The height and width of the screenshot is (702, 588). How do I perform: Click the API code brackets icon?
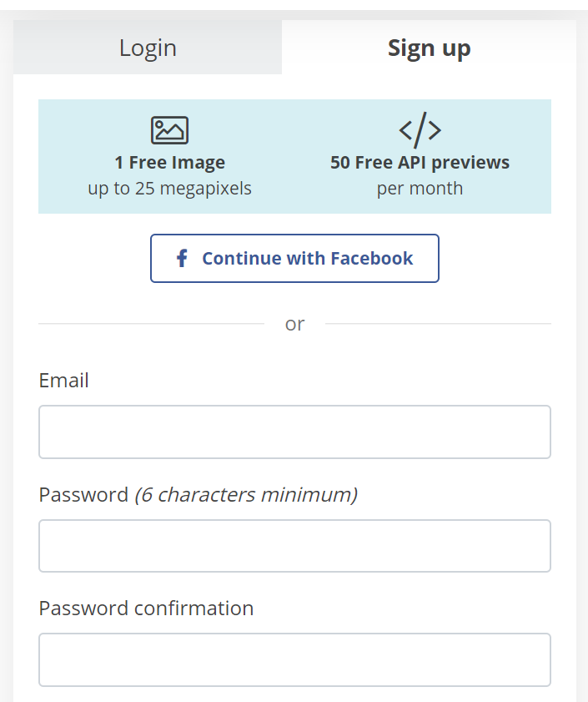[x=420, y=129]
